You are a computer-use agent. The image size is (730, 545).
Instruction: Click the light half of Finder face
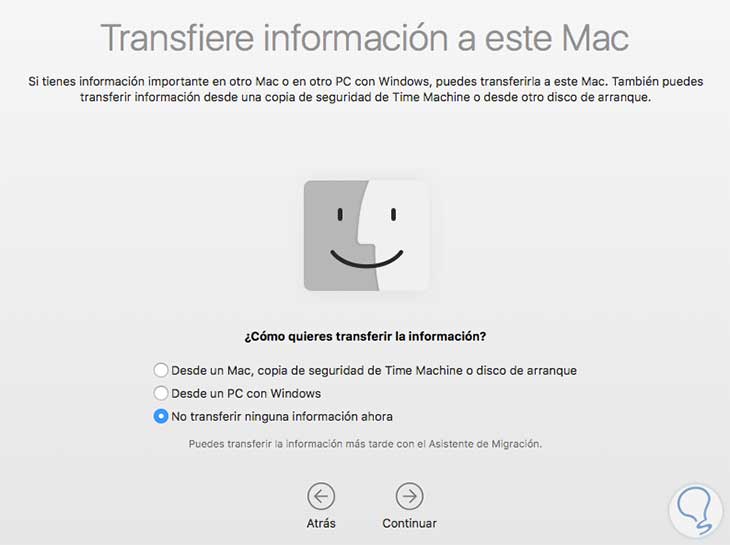pyautogui.click(x=400, y=235)
